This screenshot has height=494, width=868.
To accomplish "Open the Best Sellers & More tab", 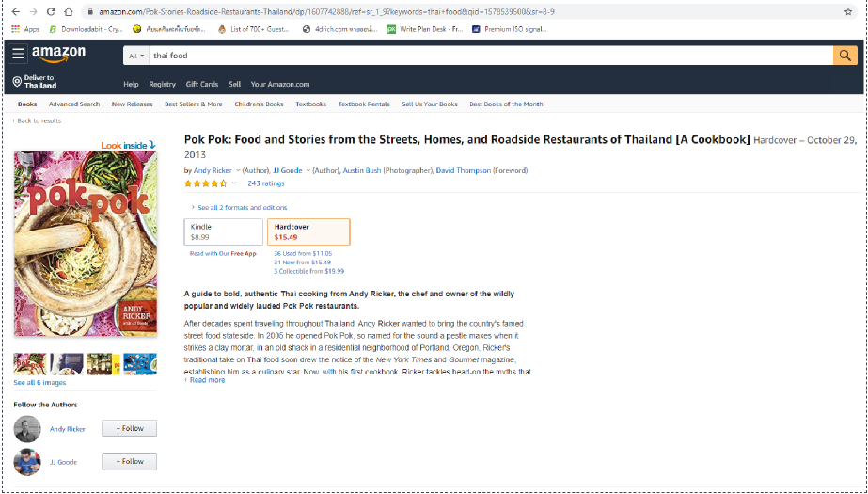I will [x=193, y=104].
